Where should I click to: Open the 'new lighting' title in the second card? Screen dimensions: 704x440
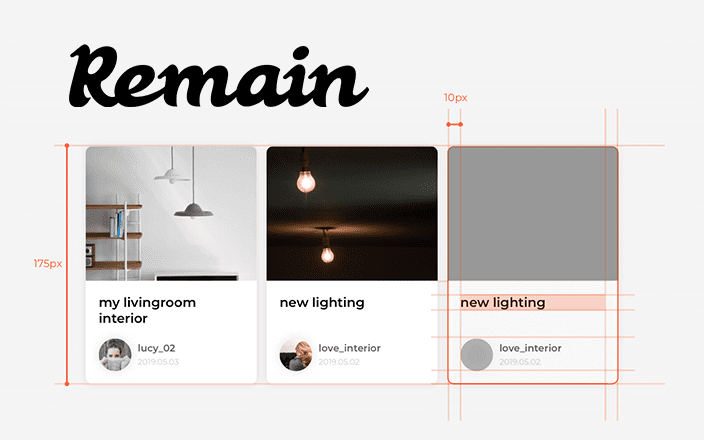pyautogui.click(x=321, y=302)
